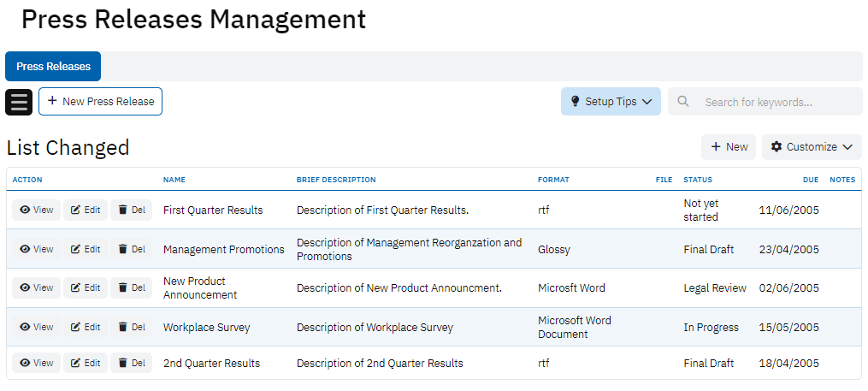Delete the First Quarter Results row

coord(132,210)
